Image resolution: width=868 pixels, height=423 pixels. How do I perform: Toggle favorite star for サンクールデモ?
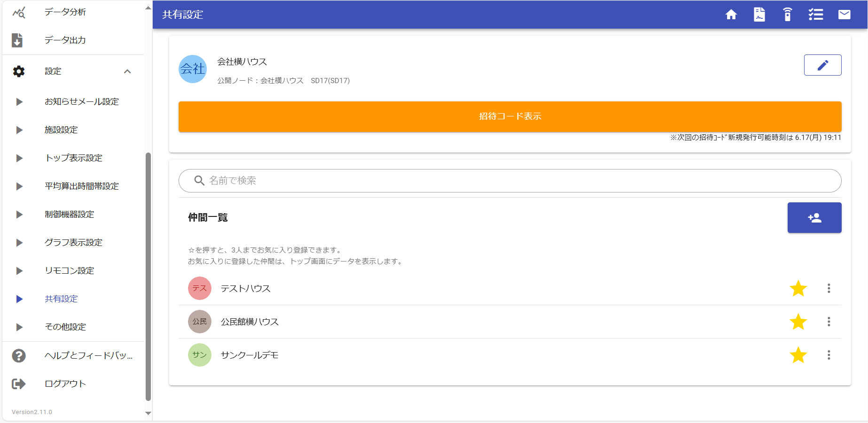(x=798, y=355)
